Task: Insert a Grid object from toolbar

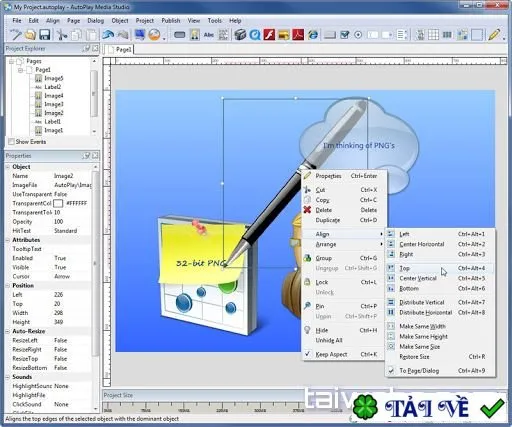Action: click(x=433, y=35)
